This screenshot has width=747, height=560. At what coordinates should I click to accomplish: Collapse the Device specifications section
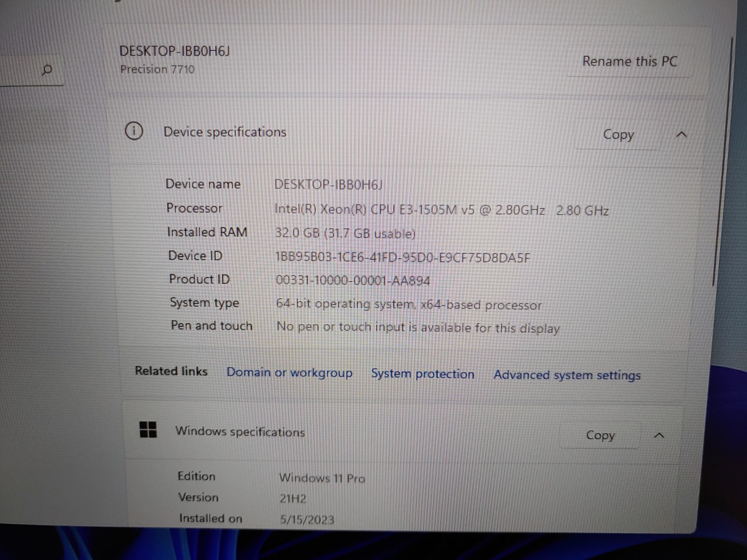coord(682,135)
